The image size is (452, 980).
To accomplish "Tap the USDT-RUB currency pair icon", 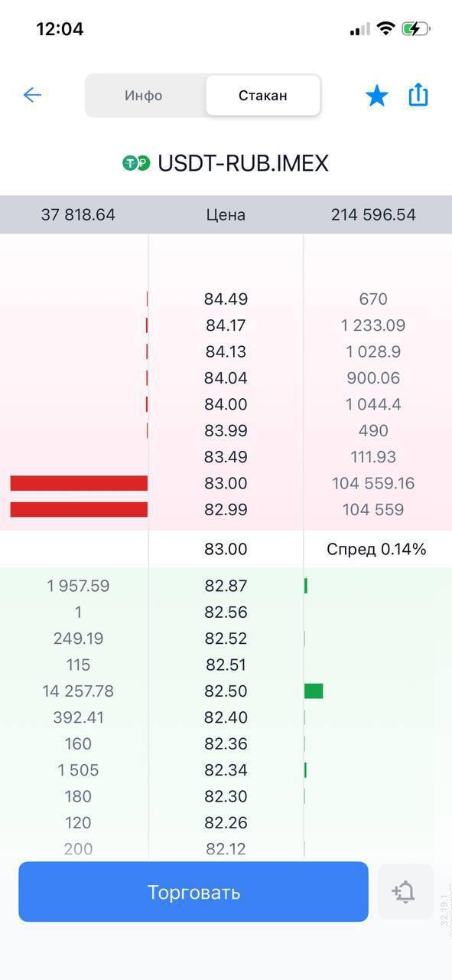I will coord(136,163).
